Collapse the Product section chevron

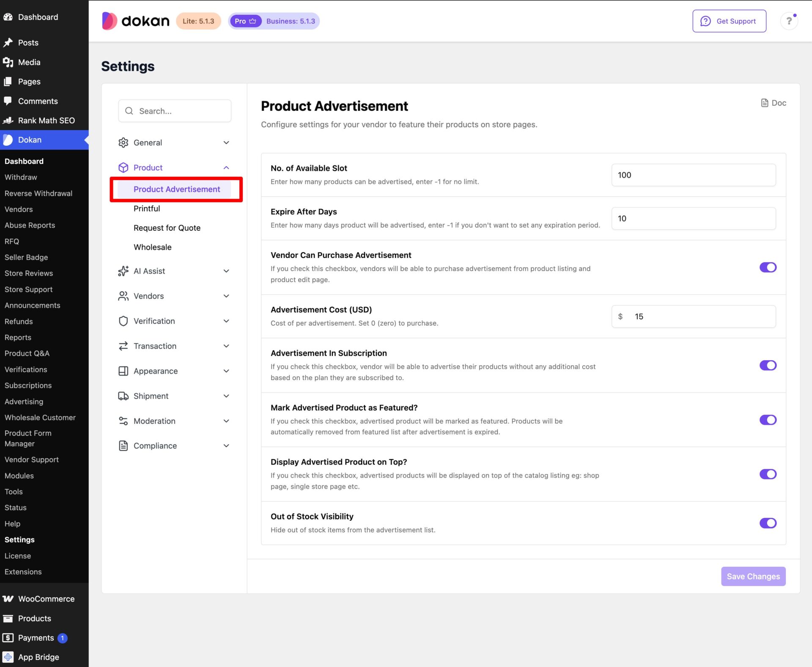(226, 167)
